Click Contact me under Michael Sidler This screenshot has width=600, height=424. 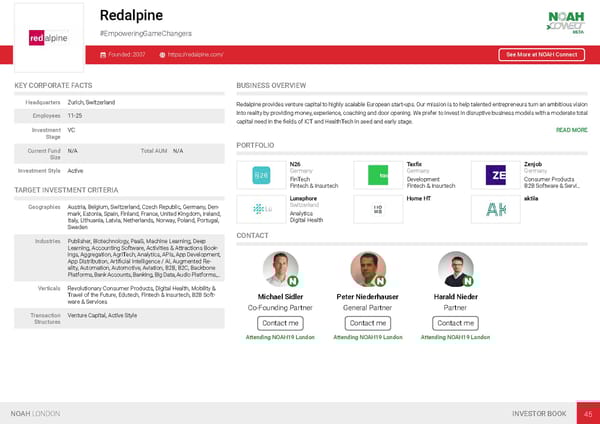point(279,323)
